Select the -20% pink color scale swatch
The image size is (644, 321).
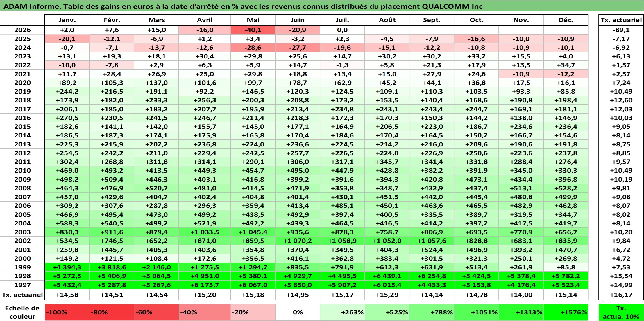pos(253,312)
